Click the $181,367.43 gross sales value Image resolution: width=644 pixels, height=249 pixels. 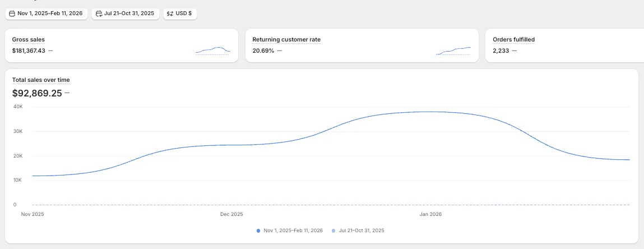pos(29,50)
